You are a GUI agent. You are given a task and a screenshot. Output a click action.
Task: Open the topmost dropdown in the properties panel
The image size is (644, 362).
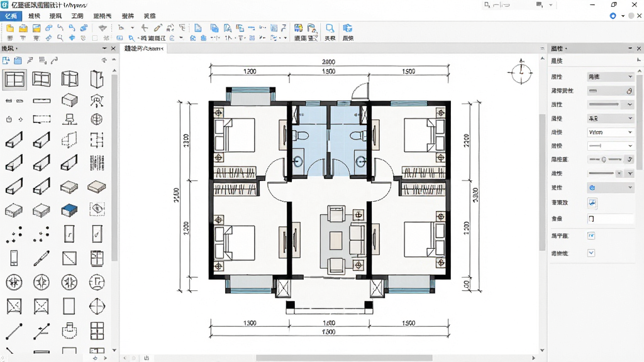pos(610,77)
